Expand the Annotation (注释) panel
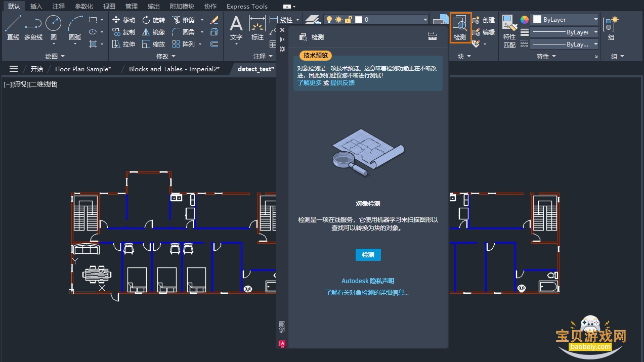This screenshot has height=362, width=644. click(x=262, y=56)
